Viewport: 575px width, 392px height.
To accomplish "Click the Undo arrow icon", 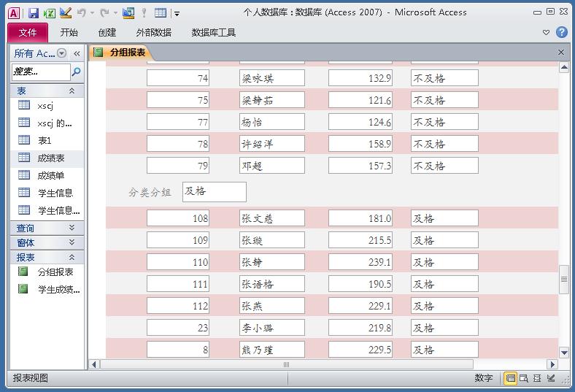I will point(82,13).
